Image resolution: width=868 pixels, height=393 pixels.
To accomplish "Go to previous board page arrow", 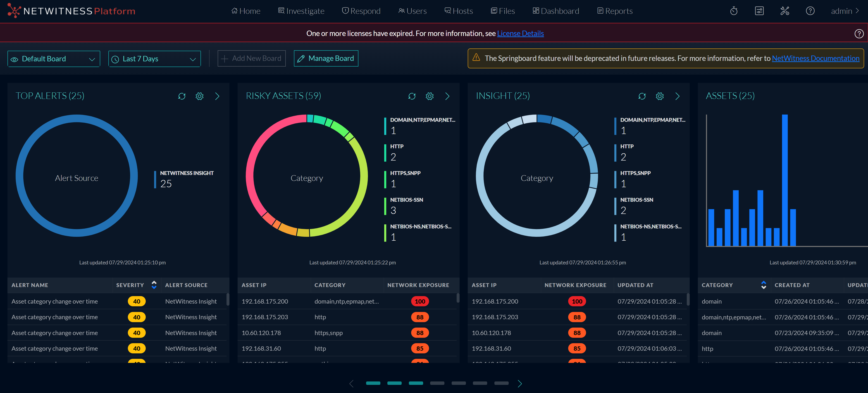I will (351, 383).
